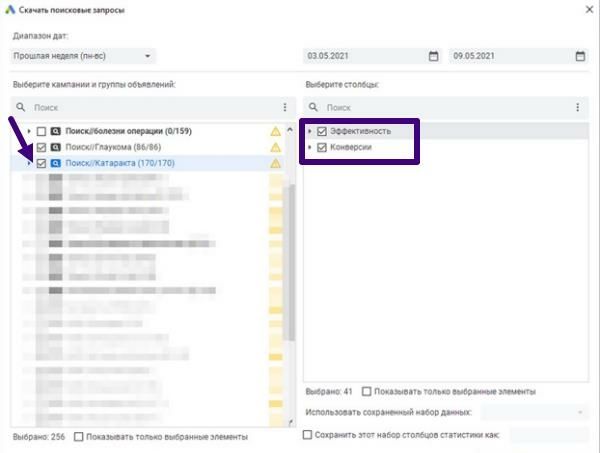Uncheck the Конверсии columns checkbox
This screenshot has height=453, width=600.
pos(322,147)
